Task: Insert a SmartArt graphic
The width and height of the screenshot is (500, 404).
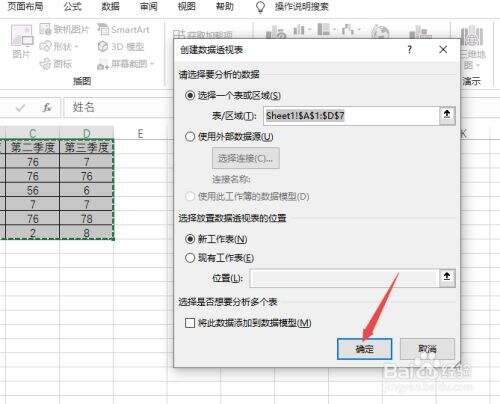Action: coord(123,29)
